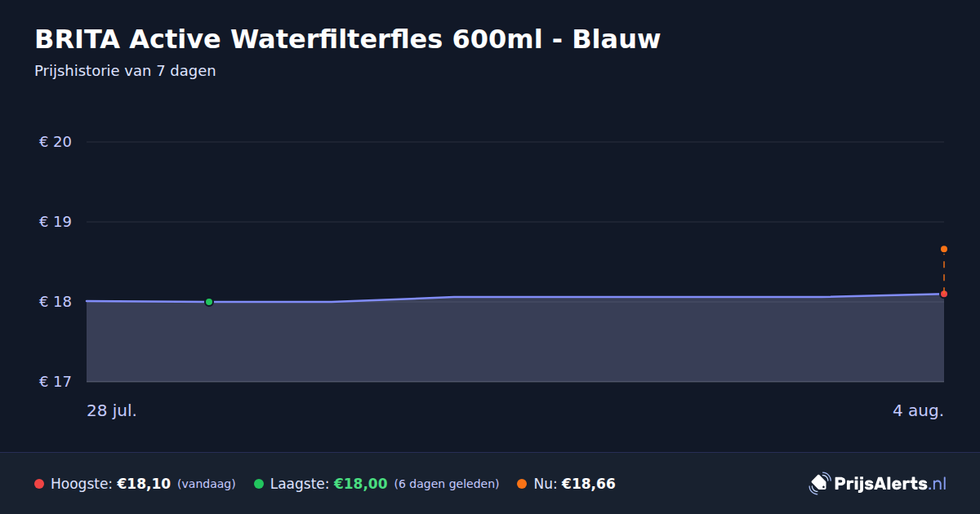
Task: Click the green Laagste legend dot
Action: click(259, 484)
